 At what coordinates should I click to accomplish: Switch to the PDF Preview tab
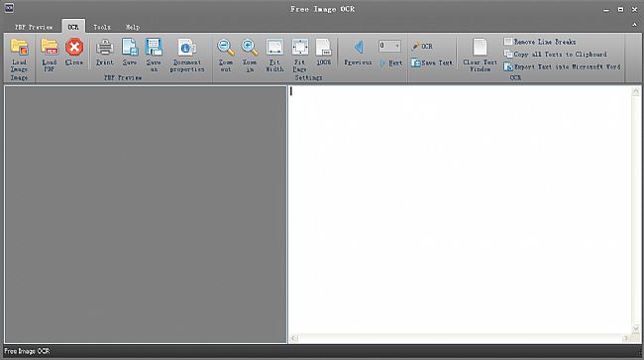pyautogui.click(x=34, y=27)
